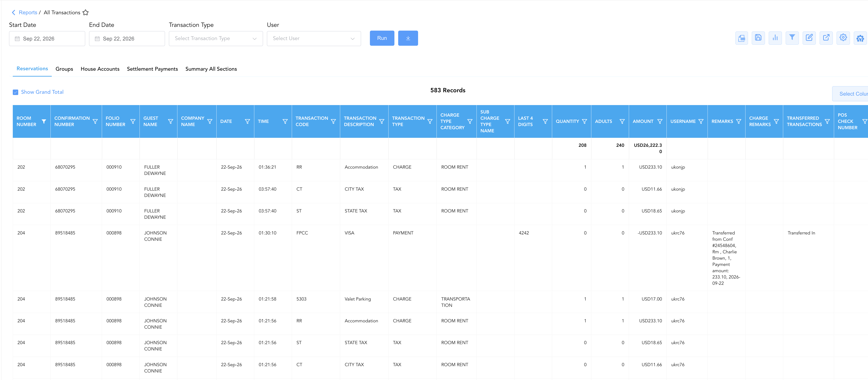Open the Select Transaction Type dropdown
This screenshot has width=868, height=380.
pos(216,38)
